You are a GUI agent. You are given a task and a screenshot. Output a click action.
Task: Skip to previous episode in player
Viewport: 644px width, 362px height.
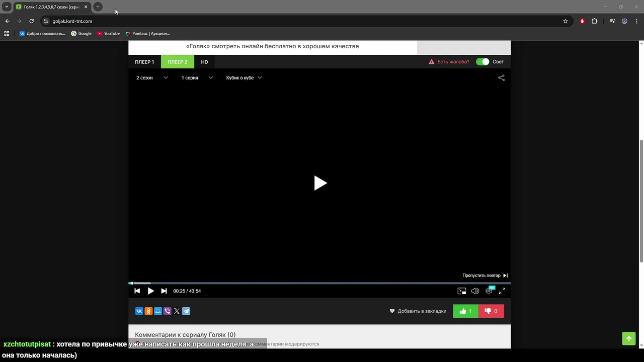pos(137,291)
